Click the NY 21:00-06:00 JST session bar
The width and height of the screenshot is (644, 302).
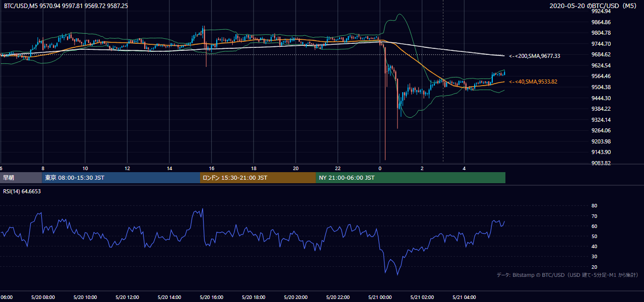coord(411,178)
